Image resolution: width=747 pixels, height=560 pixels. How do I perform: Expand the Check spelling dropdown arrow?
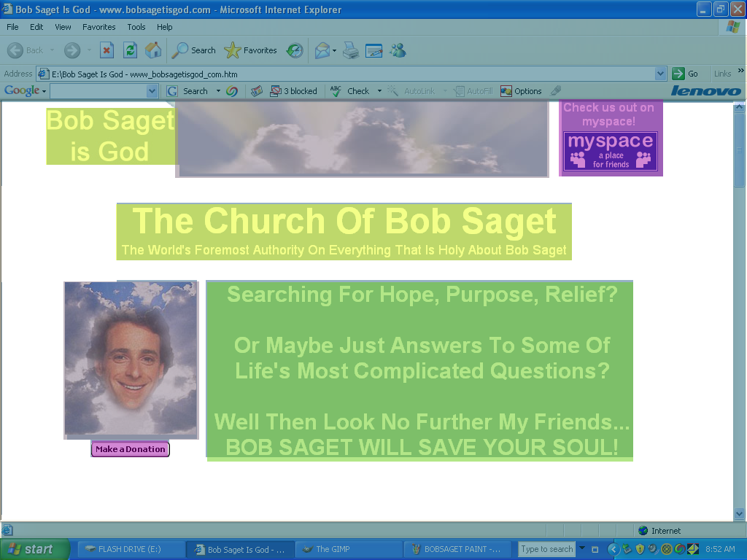[379, 91]
